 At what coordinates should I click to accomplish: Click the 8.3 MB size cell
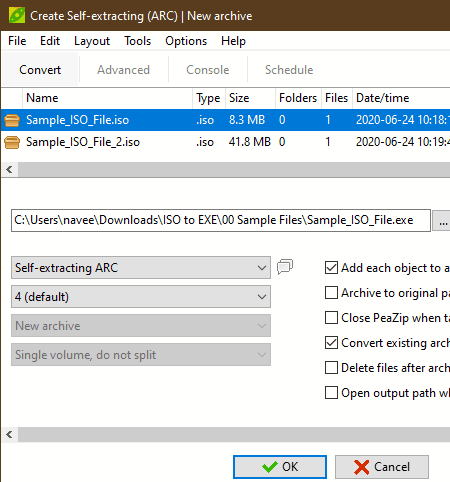tap(247, 120)
